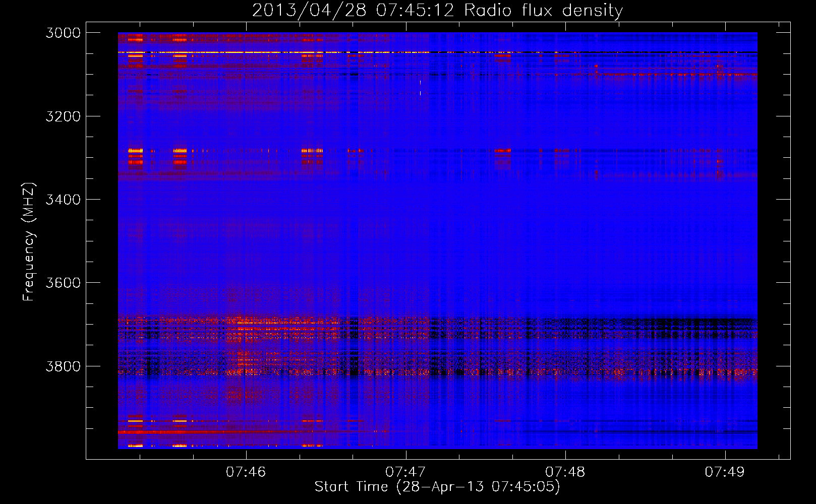Click the plot title 'Radio flux density'
Image resolution: width=816 pixels, height=504 pixels.
(544, 11)
